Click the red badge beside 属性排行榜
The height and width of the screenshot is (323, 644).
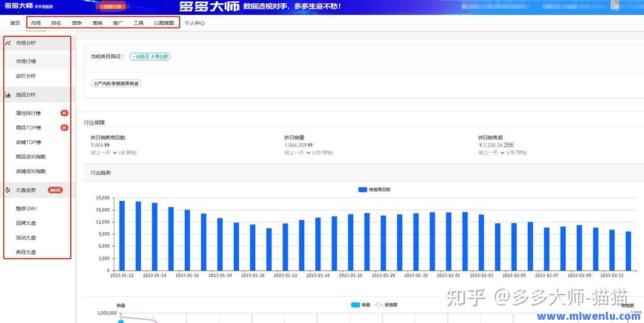click(64, 113)
